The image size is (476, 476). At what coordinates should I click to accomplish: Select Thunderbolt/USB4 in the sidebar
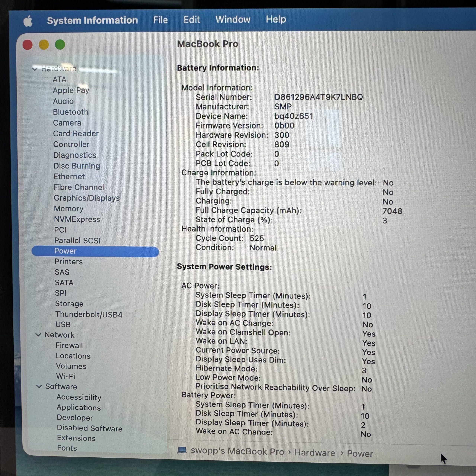pyautogui.click(x=89, y=314)
